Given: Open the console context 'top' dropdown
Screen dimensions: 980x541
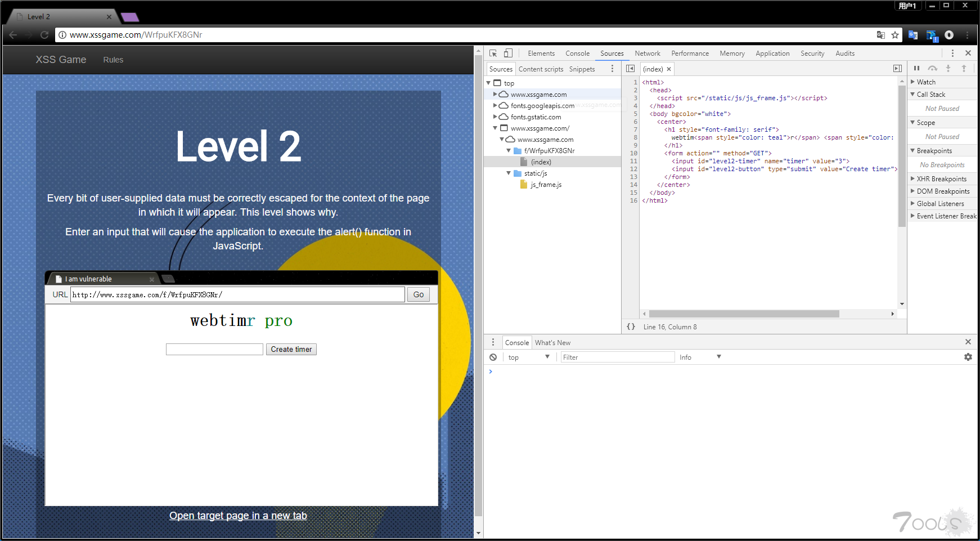Looking at the screenshot, I should coord(528,357).
